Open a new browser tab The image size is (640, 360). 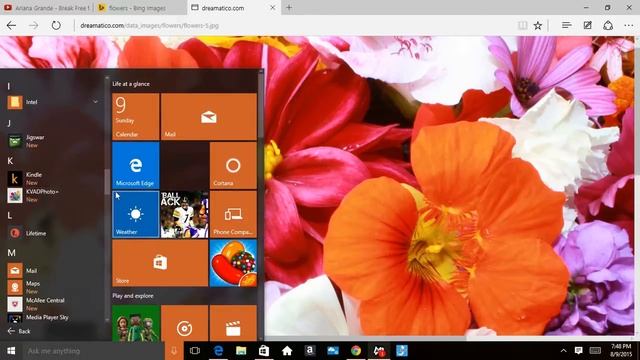pos(289,7)
